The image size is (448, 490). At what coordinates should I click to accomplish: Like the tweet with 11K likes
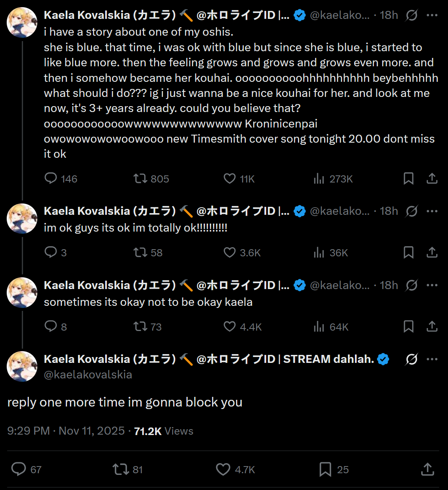(x=230, y=179)
